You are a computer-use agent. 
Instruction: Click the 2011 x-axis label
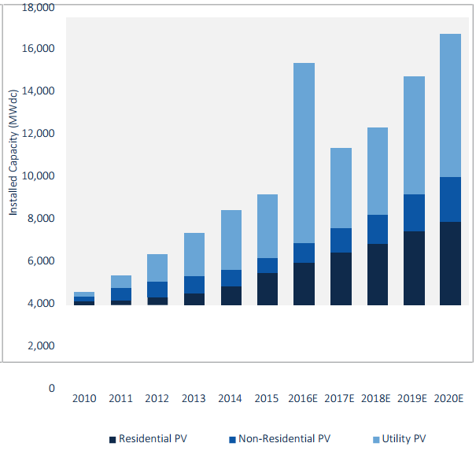[120, 398]
